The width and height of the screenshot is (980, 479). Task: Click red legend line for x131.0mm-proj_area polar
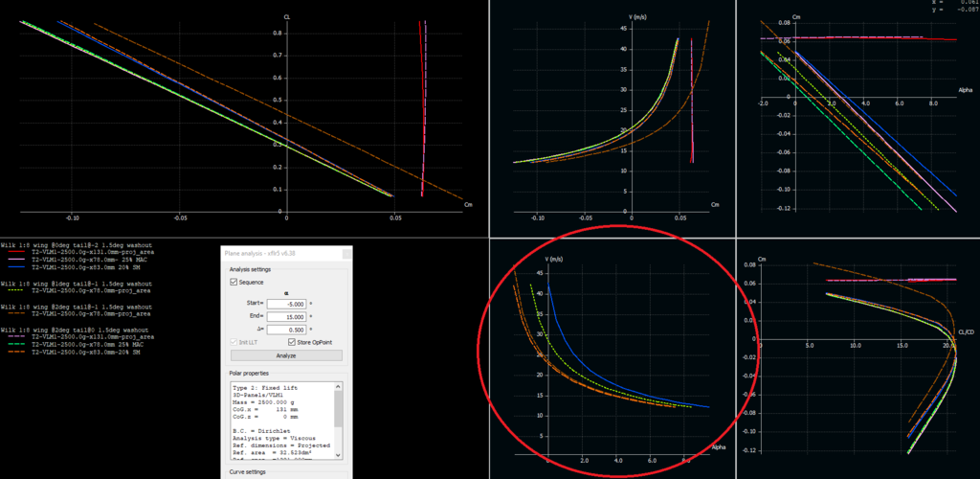coord(15,252)
